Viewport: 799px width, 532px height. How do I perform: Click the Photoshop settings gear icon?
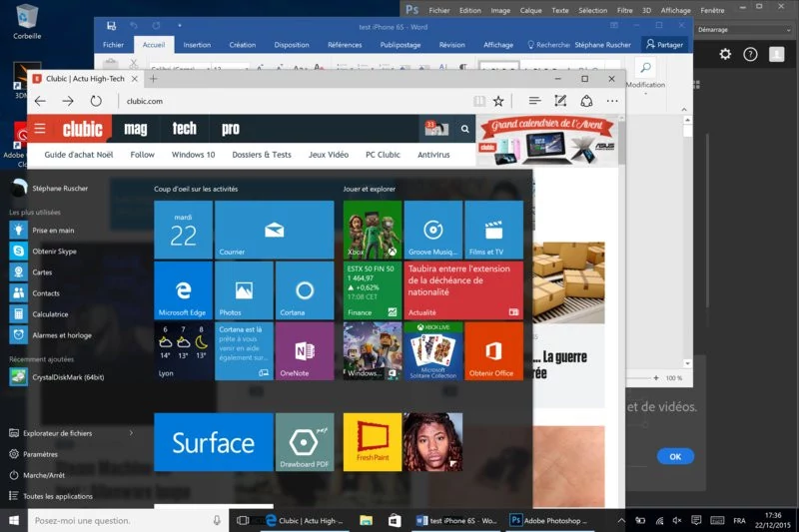pyautogui.click(x=725, y=54)
